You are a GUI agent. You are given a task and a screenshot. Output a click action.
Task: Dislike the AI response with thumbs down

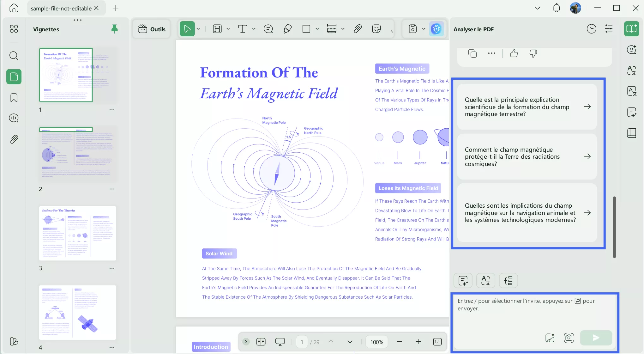click(533, 53)
